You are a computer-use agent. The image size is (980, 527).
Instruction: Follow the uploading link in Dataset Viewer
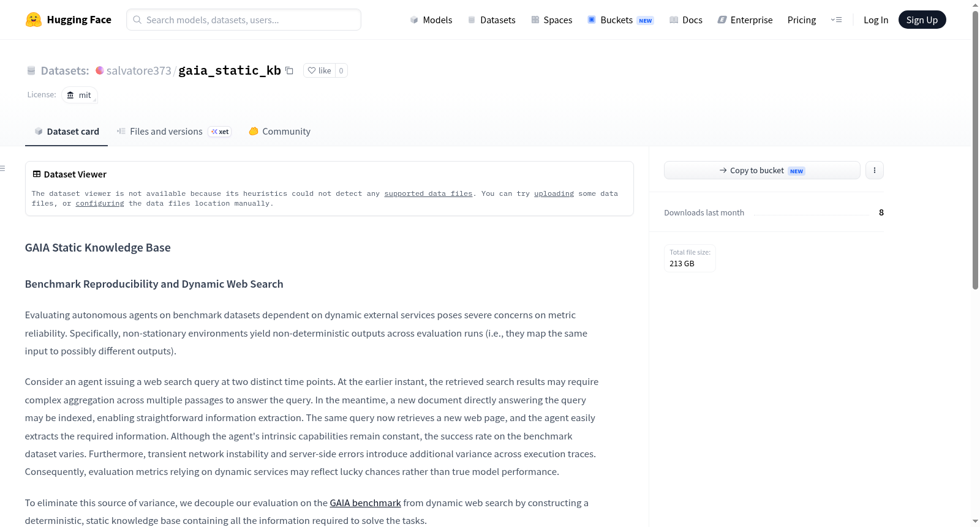[554, 194]
